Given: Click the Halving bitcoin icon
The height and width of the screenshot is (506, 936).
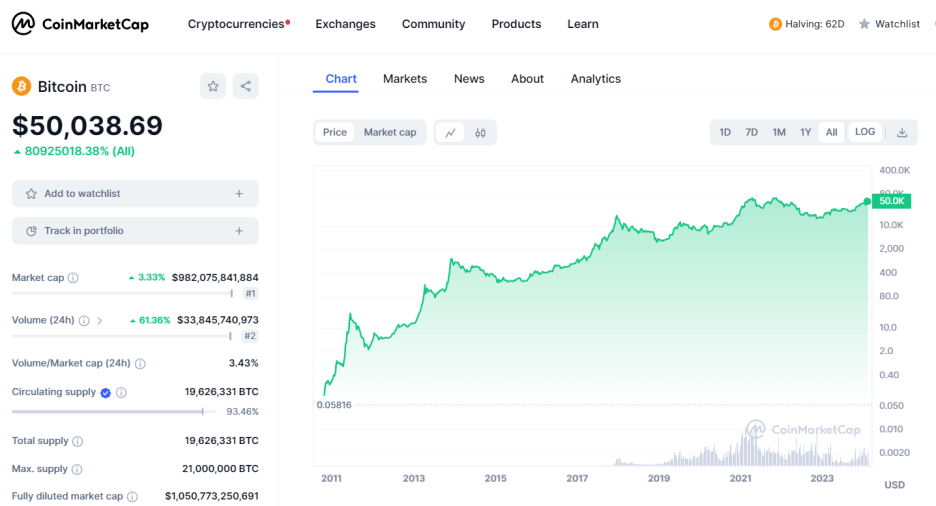Looking at the screenshot, I should [775, 24].
